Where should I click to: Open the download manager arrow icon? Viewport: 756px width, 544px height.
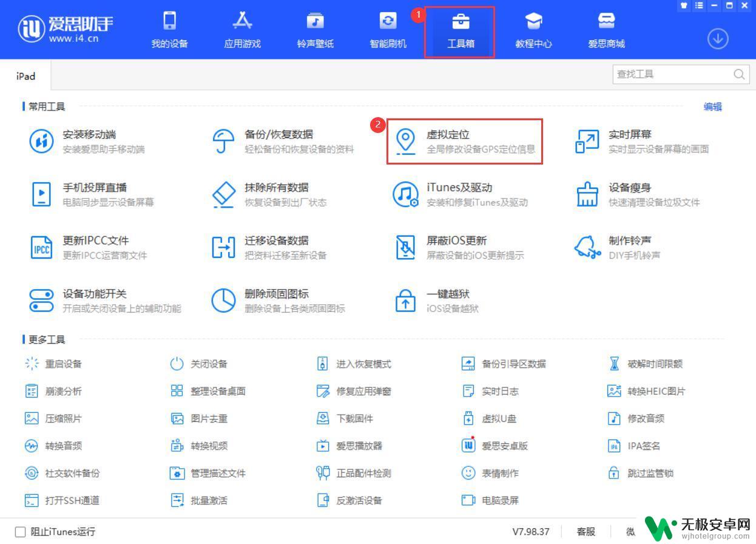click(x=718, y=39)
